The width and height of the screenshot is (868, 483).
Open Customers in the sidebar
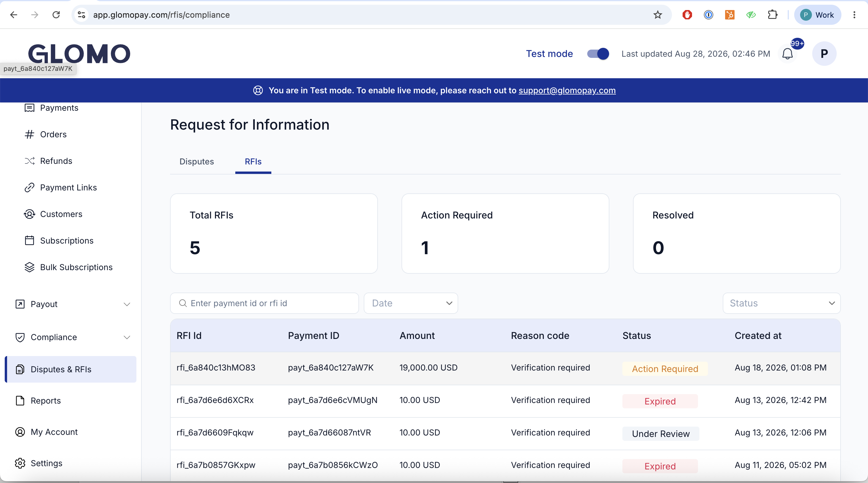61,214
